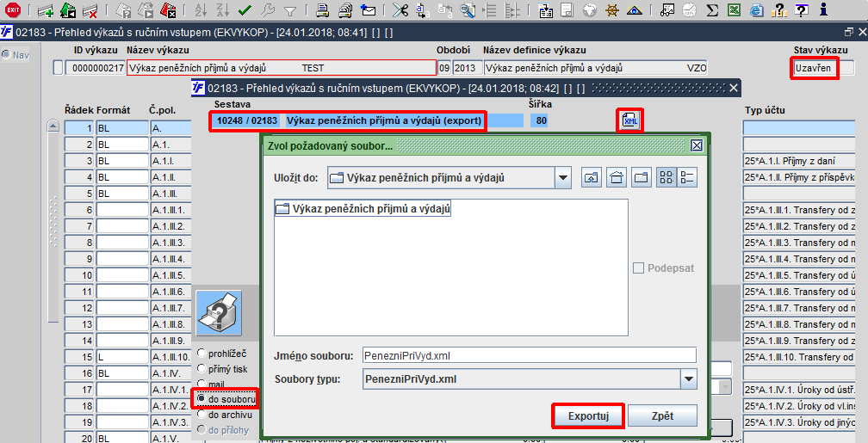Select the row 15 Formát cell L
The width and height of the screenshot is (868, 443).
click(x=122, y=357)
